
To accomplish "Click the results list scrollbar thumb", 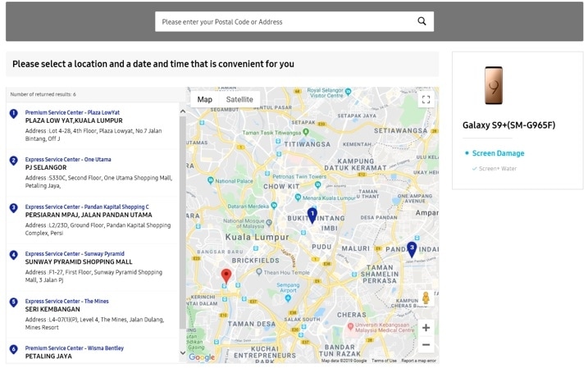I will point(183,223).
